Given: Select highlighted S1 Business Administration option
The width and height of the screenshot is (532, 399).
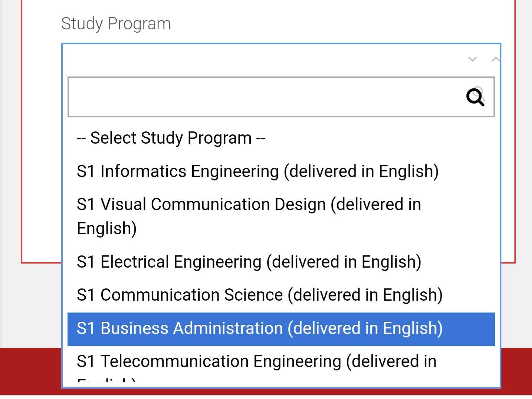Looking at the screenshot, I should click(259, 329).
